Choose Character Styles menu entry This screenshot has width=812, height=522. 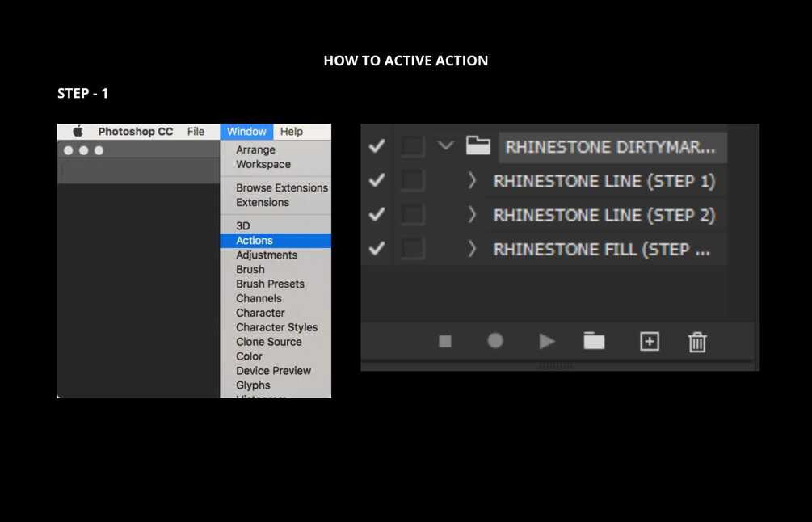click(276, 327)
